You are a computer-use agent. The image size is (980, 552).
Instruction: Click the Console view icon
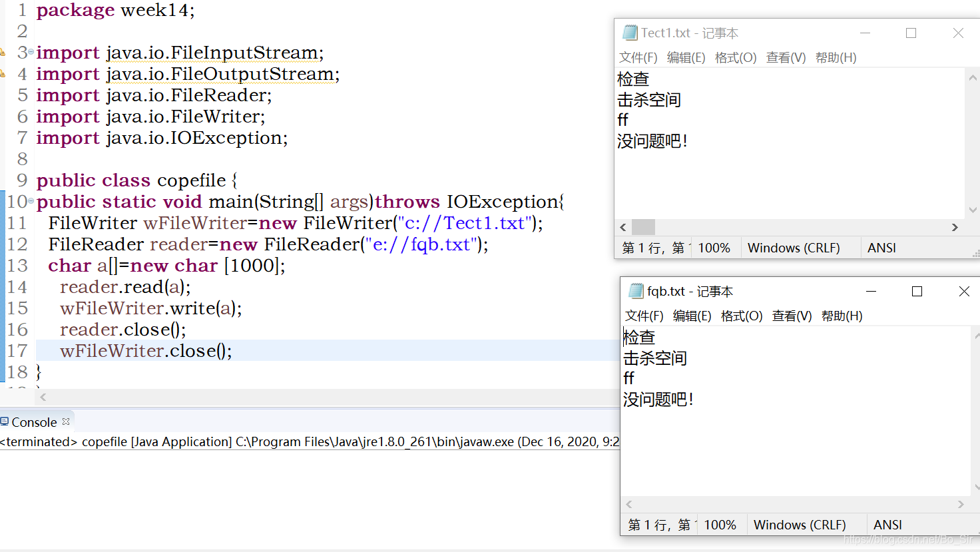[x=5, y=421]
